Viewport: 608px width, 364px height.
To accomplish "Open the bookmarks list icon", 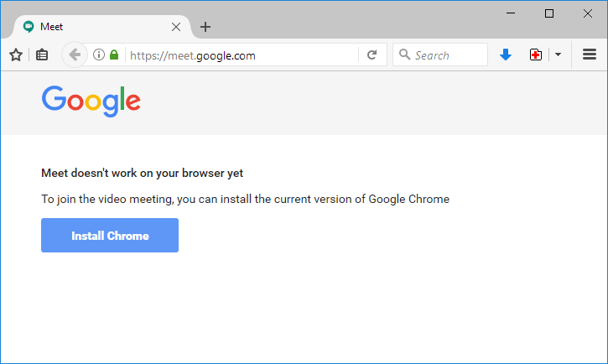I will pyautogui.click(x=42, y=55).
